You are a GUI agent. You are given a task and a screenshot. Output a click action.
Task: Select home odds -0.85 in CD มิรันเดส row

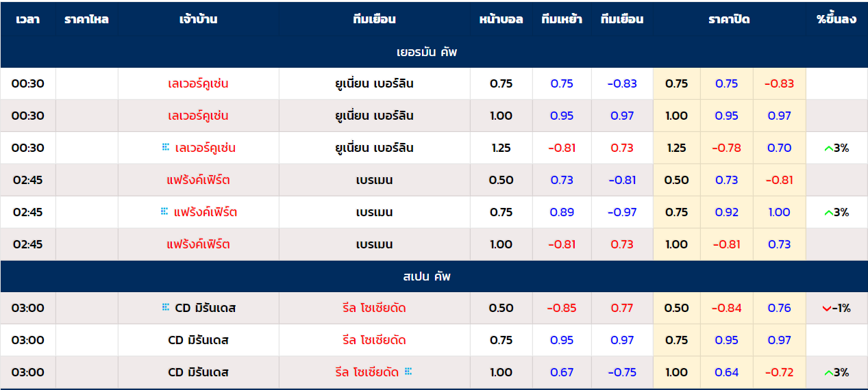tap(562, 308)
